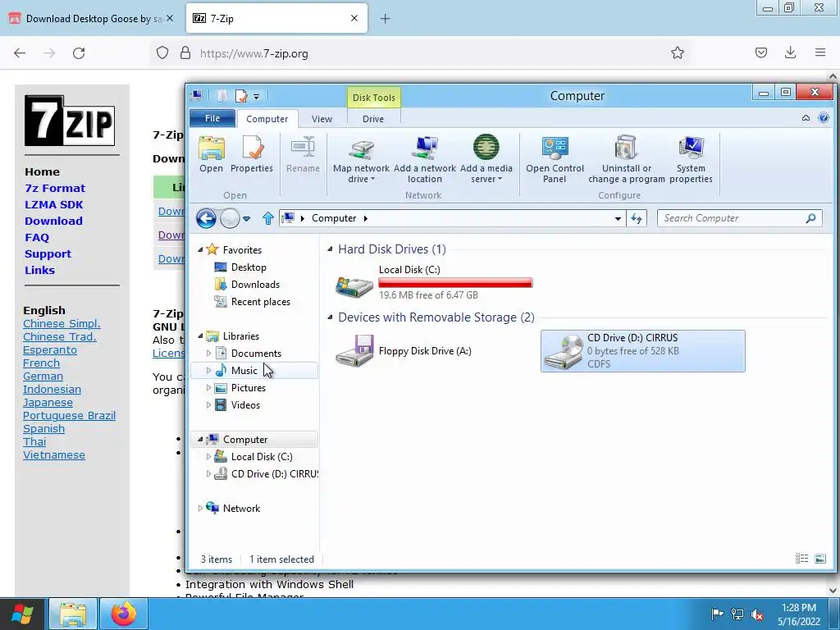The image size is (840, 630).
Task: Click the Search Computer field
Action: pyautogui.click(x=739, y=218)
